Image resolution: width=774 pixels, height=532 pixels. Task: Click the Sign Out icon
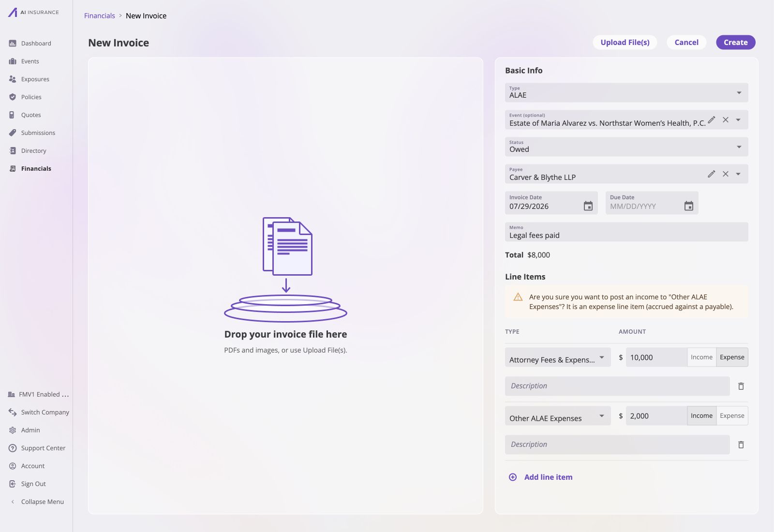[x=13, y=484]
